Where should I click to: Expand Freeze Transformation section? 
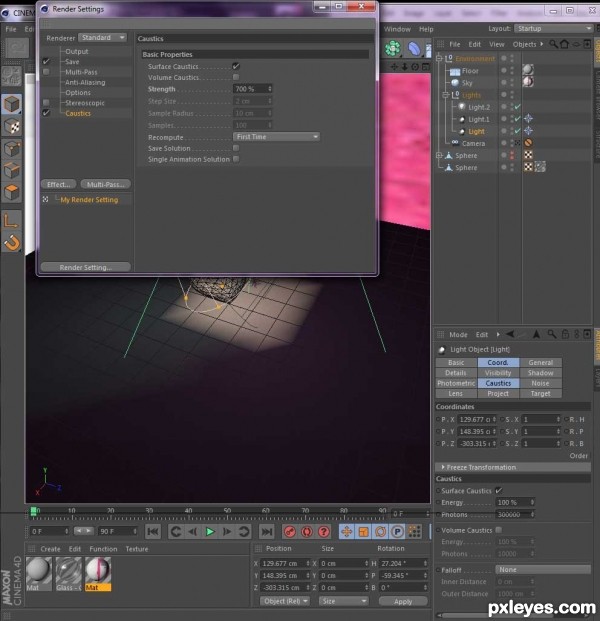513,467
